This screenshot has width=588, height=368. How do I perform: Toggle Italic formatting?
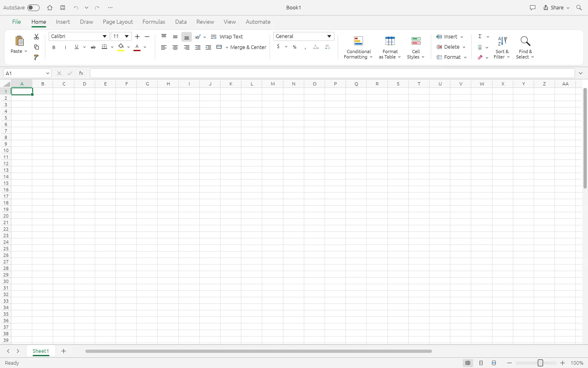65,47
